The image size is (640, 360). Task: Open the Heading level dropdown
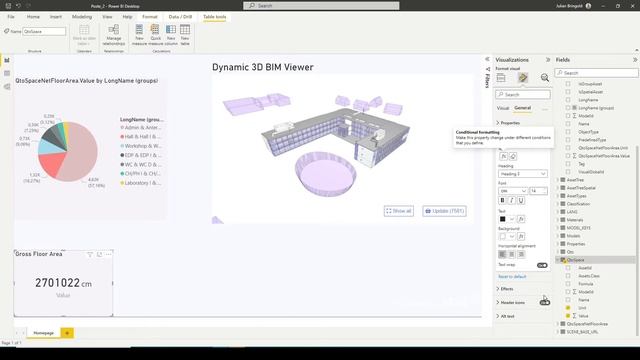(x=522, y=174)
